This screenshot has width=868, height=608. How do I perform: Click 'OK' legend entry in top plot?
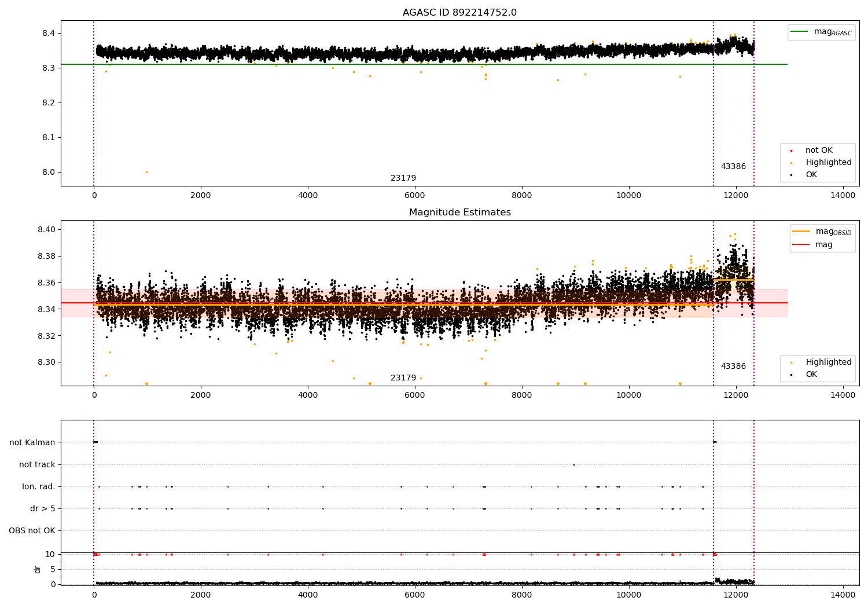tap(804, 174)
